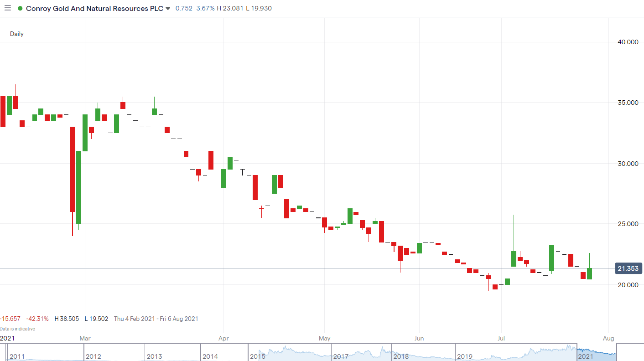Viewport: 644px width, 361px height.
Task: Click the low value L 19.930
Action: (x=258, y=8)
